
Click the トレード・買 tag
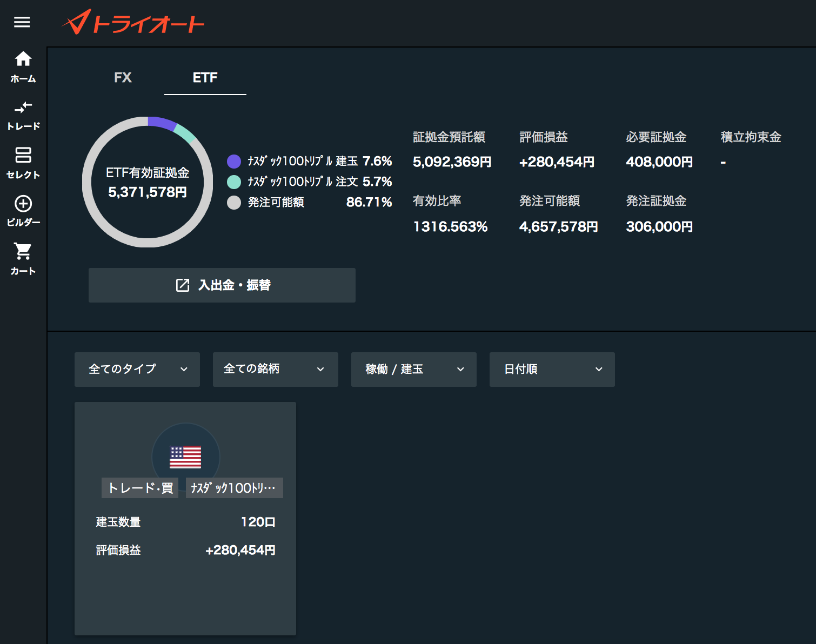[140, 488]
